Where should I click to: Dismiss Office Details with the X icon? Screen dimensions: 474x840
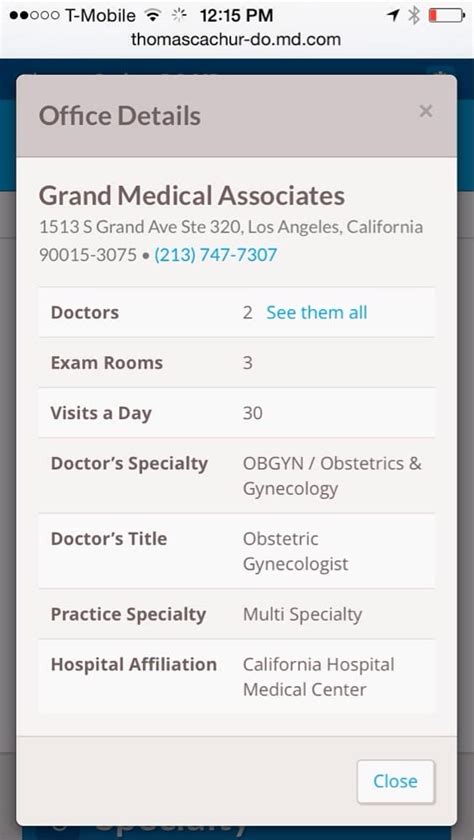(426, 111)
